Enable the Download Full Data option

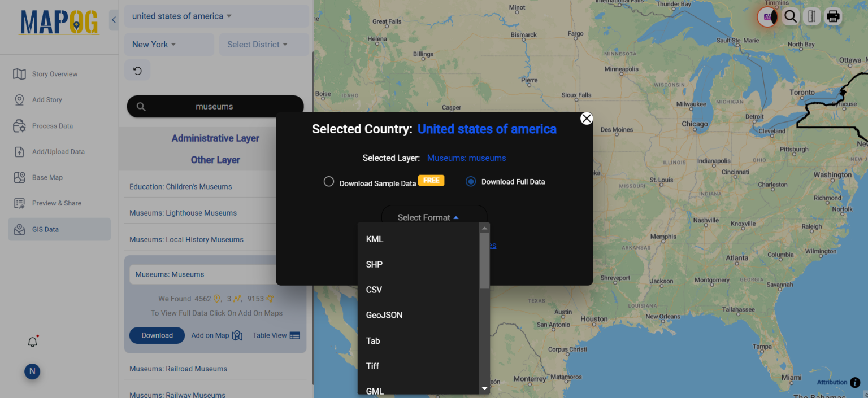coord(471,181)
